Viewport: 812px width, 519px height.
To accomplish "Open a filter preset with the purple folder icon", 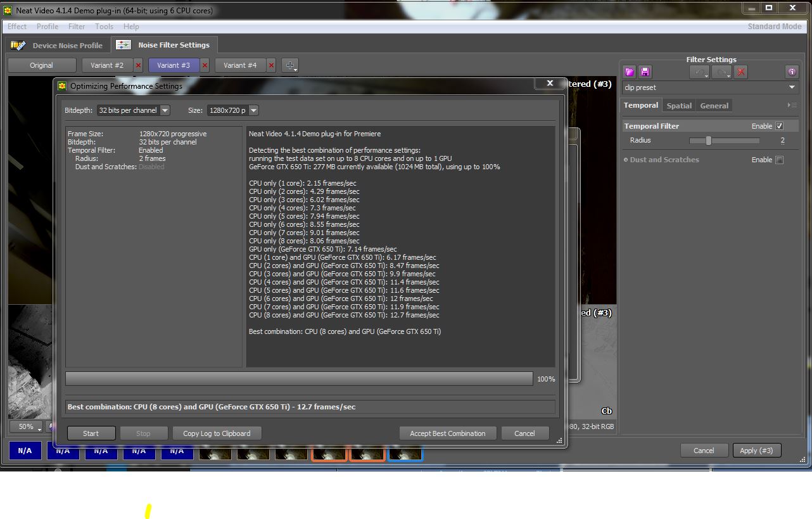I will pyautogui.click(x=629, y=72).
